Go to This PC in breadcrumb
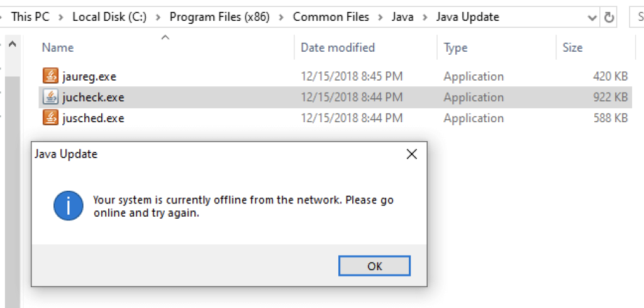Image resolution: width=644 pixels, height=308 pixels. [30, 17]
